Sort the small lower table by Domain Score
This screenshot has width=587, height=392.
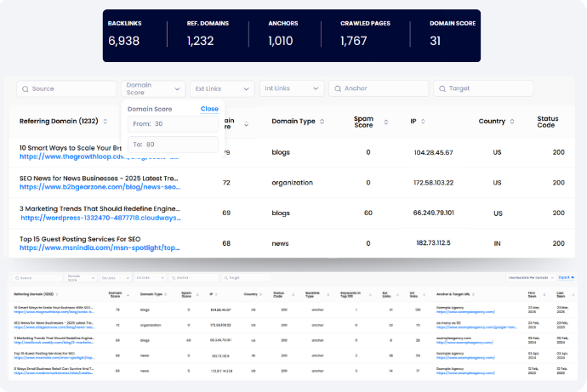128,295
